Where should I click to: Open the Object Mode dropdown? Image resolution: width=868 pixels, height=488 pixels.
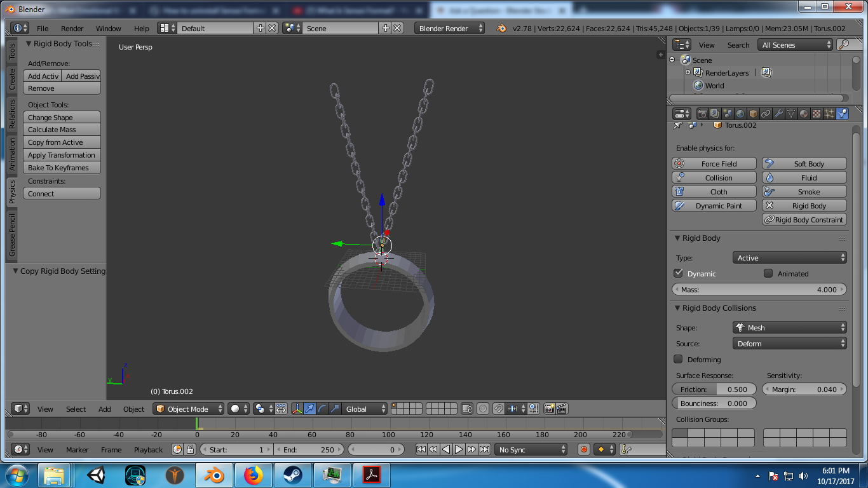click(189, 409)
